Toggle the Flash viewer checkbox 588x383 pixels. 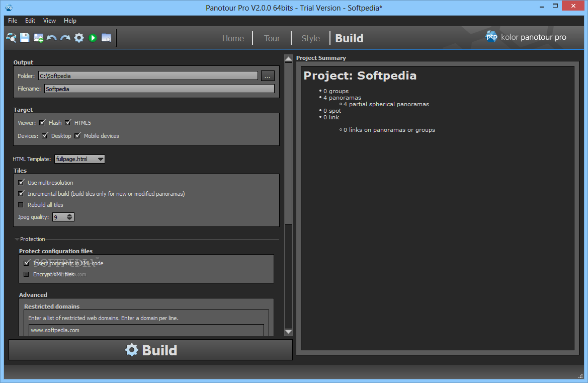[x=42, y=123]
